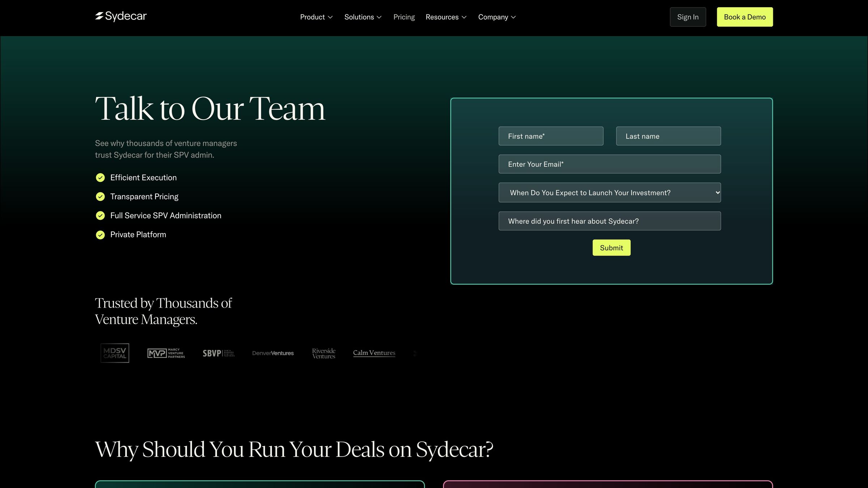The width and height of the screenshot is (868, 488).
Task: Click the Sydecar logo in header
Action: (121, 16)
